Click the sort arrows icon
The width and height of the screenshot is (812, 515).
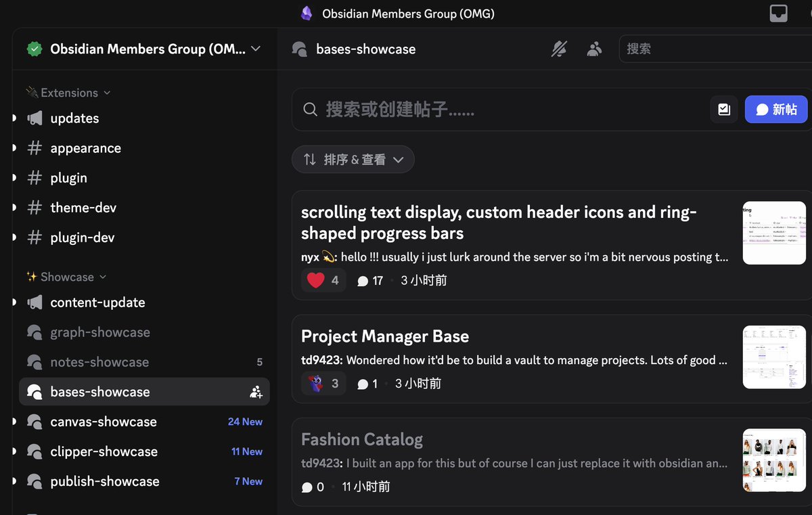coord(310,160)
